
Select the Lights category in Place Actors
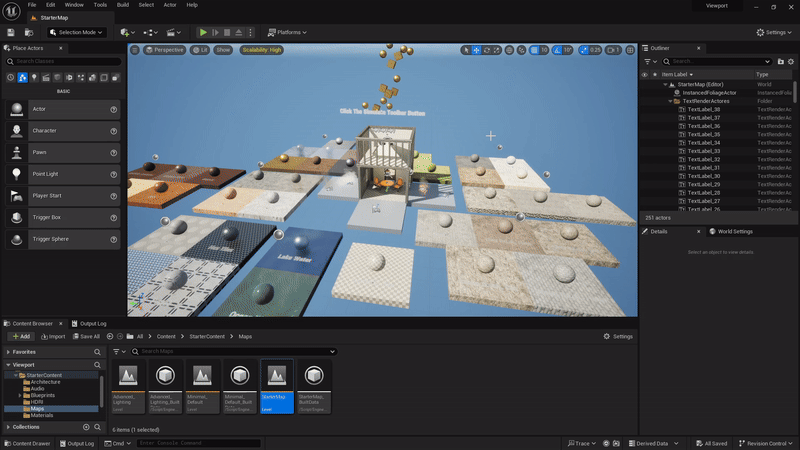click(34, 78)
